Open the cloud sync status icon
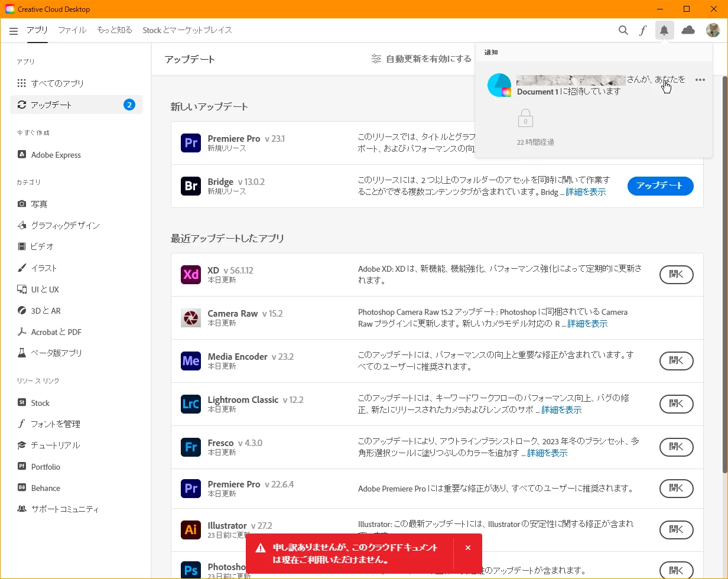This screenshot has height=579, width=728. (688, 30)
